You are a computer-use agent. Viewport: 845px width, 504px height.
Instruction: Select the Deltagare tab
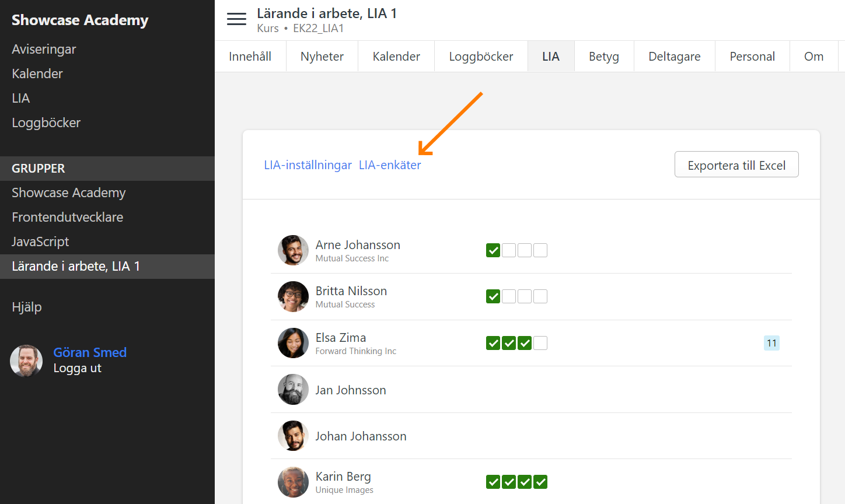pyautogui.click(x=674, y=57)
